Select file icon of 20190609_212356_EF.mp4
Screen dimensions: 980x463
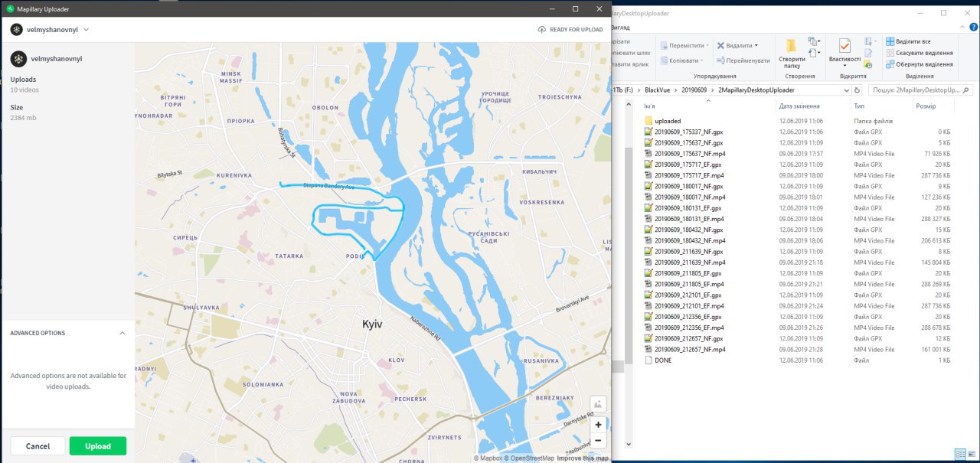point(648,328)
